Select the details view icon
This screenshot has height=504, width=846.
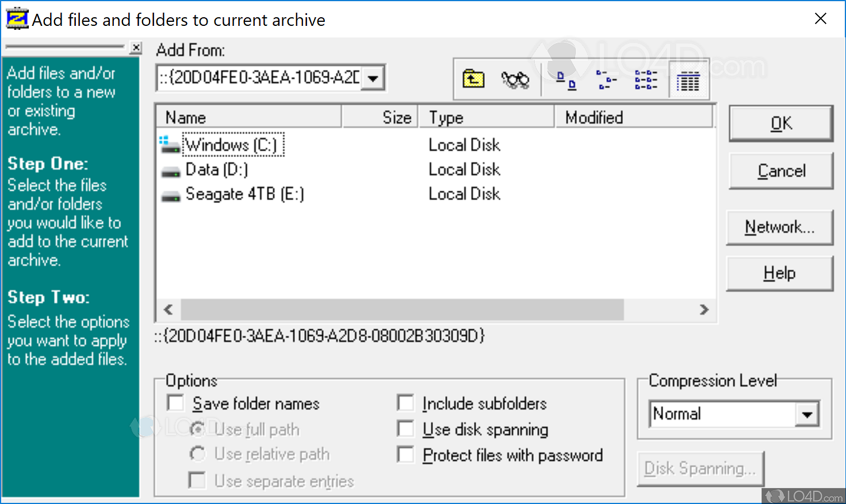pyautogui.click(x=688, y=81)
